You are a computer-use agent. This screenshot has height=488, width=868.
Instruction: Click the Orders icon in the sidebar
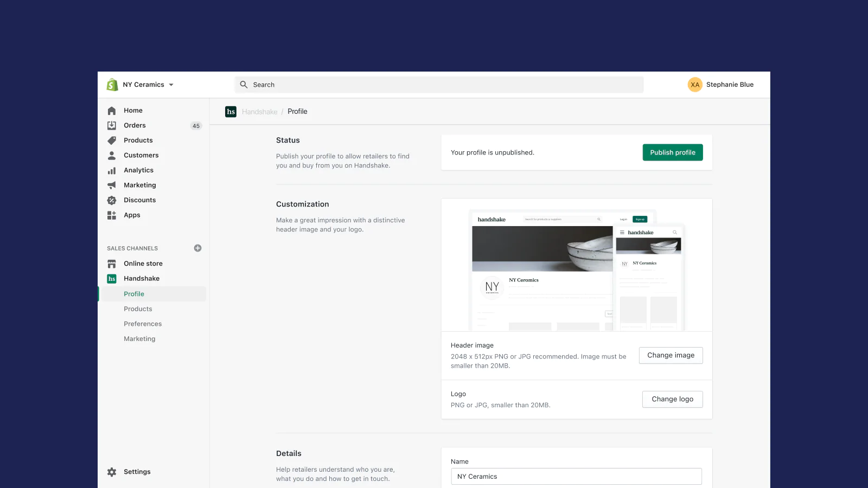coord(111,125)
